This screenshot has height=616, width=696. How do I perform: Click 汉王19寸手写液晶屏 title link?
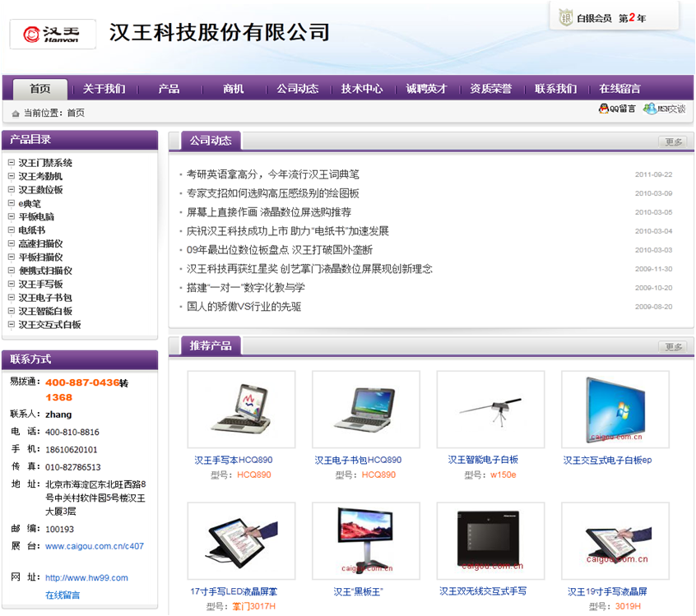[608, 591]
